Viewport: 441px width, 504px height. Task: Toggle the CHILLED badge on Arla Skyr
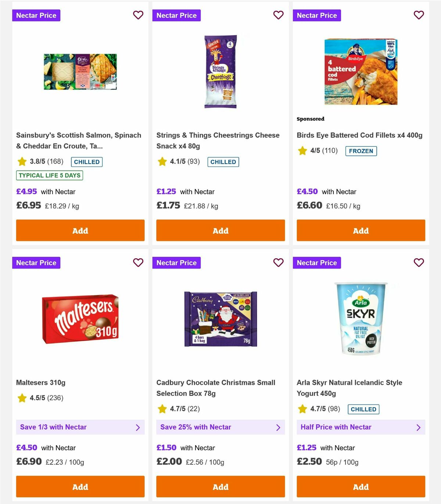click(363, 409)
